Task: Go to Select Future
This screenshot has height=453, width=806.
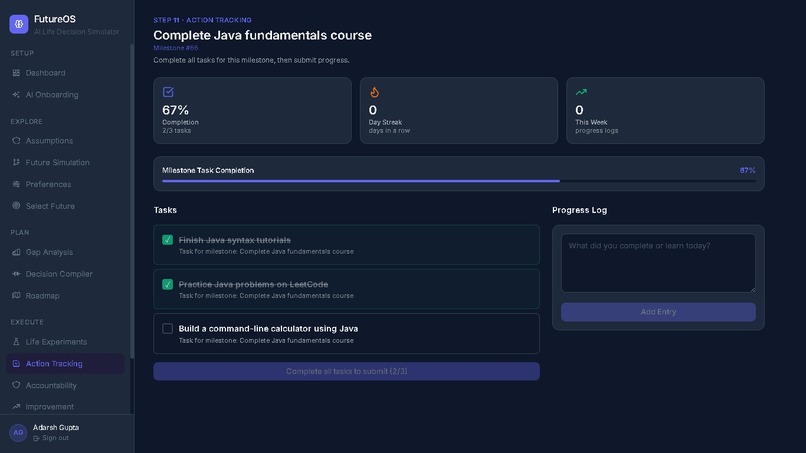Action: (65, 206)
